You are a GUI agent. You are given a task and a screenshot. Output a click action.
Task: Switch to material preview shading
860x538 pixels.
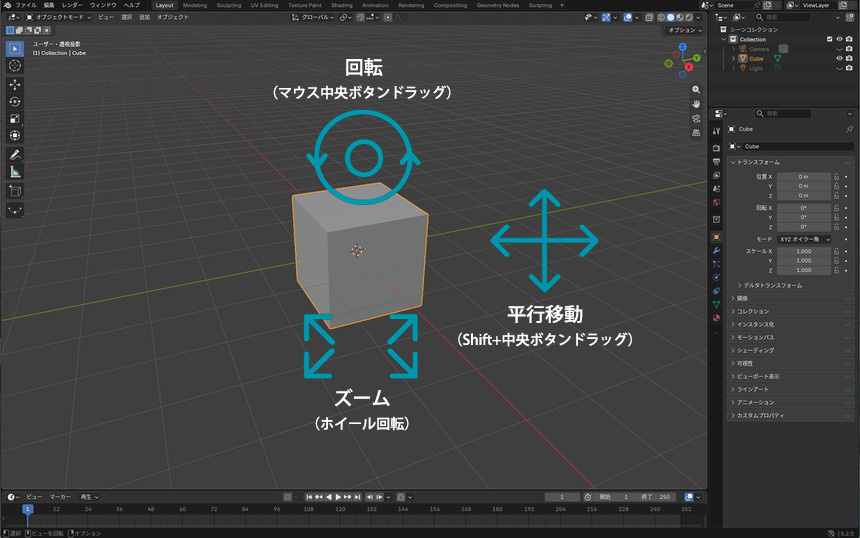pos(680,18)
